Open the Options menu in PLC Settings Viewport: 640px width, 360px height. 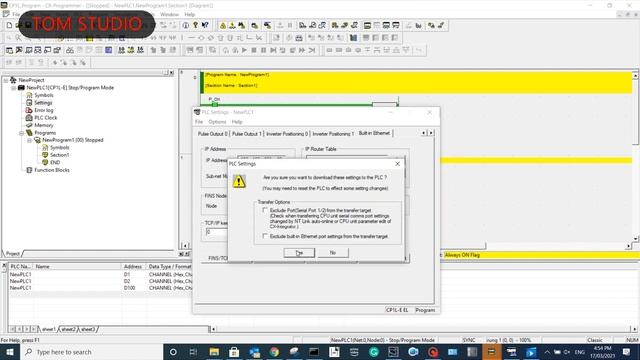tap(217, 122)
